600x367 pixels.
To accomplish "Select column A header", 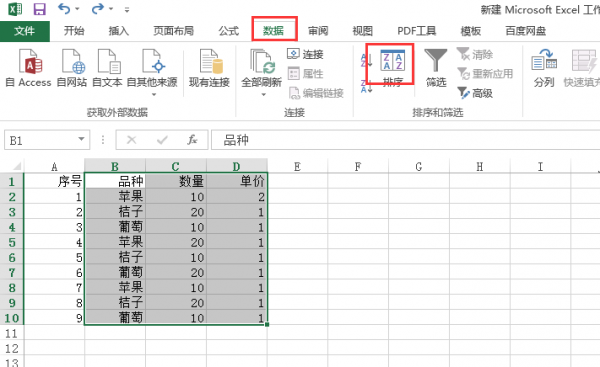I will pos(54,166).
